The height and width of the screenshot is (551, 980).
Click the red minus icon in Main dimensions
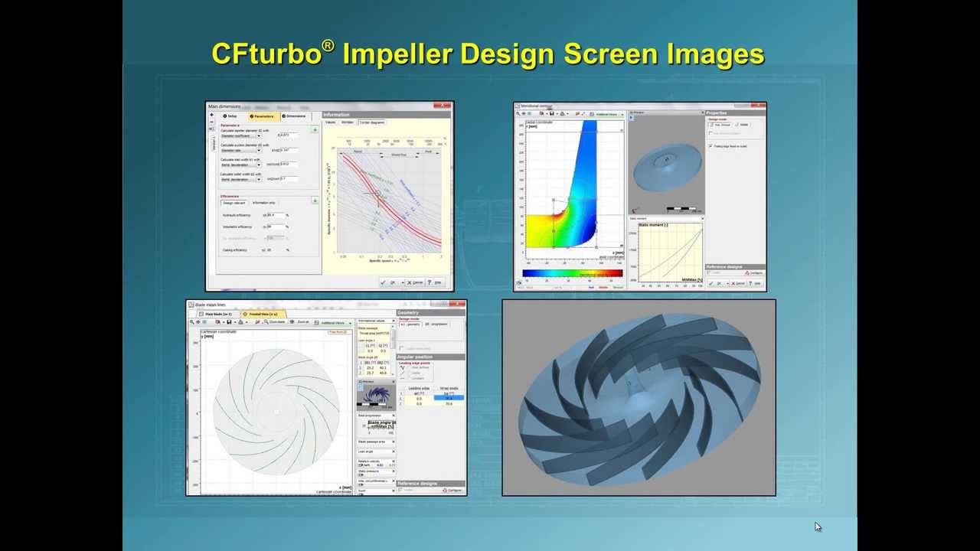point(212,122)
